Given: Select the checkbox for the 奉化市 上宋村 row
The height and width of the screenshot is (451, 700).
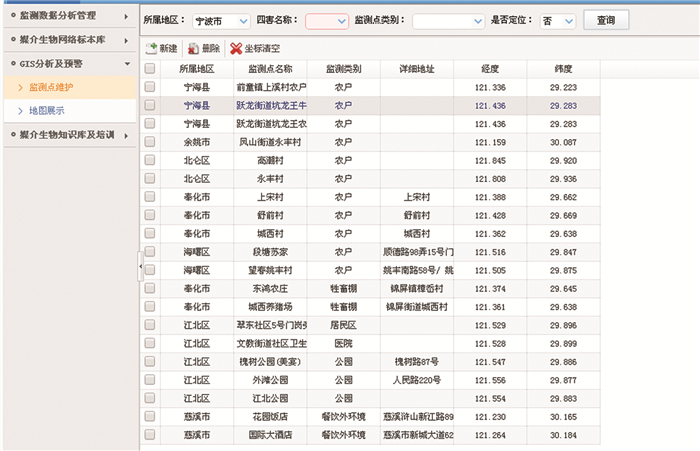Looking at the screenshot, I should click(150, 197).
